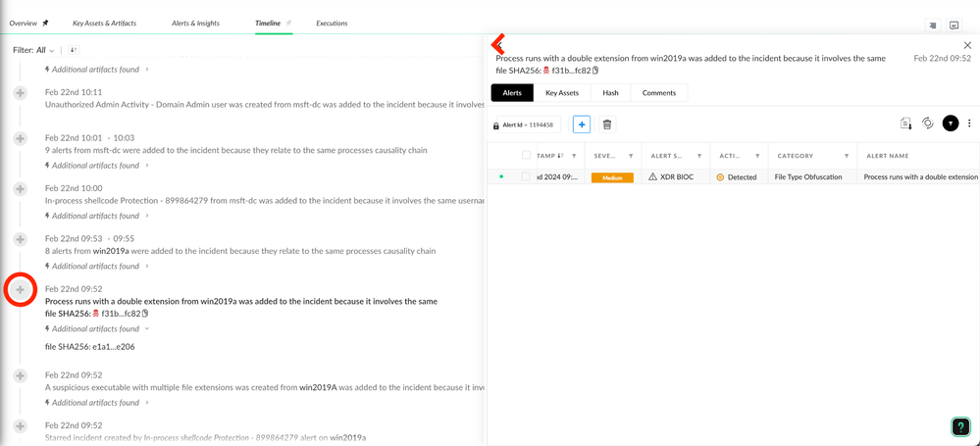Filter the Timestamp column
Screen dimensions: 980x446
click(574, 156)
